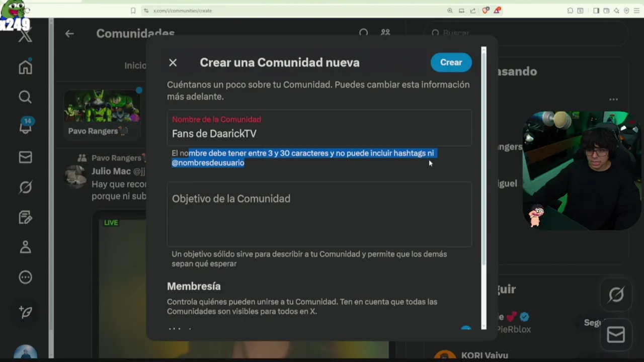
Task: Switch to the Inicio tab
Action: [135, 65]
